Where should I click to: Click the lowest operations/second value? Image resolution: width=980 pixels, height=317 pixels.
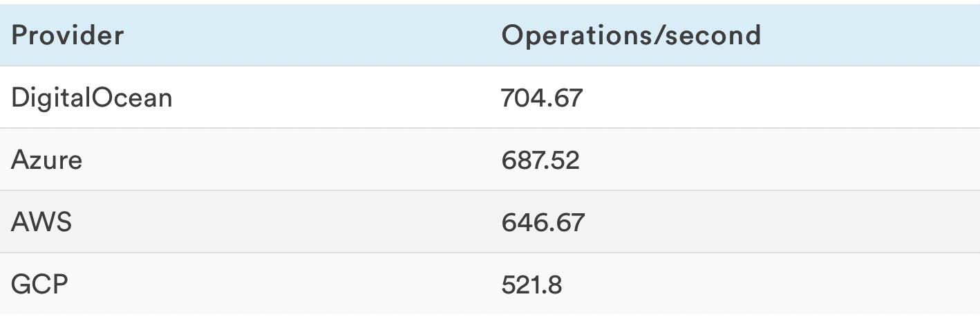pyautogui.click(x=531, y=284)
